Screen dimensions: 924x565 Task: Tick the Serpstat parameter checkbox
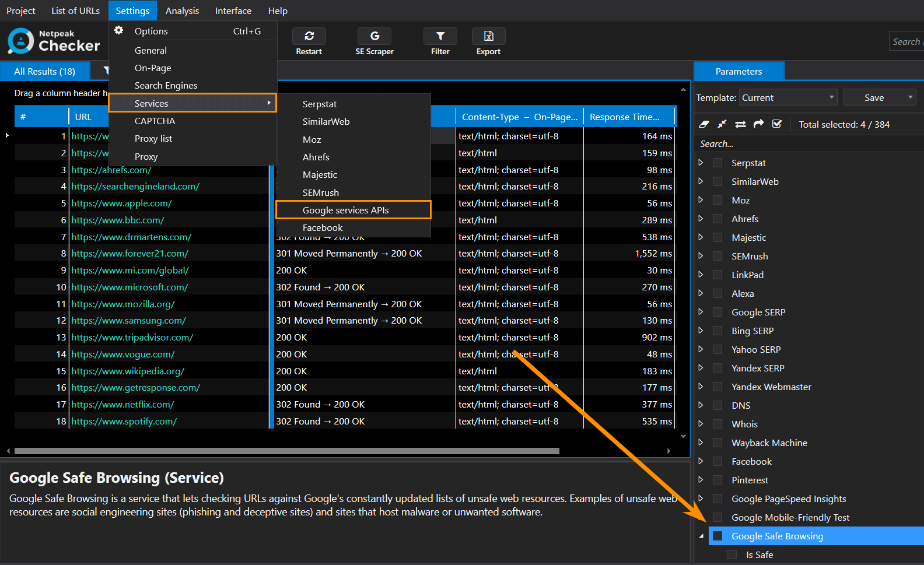point(717,163)
